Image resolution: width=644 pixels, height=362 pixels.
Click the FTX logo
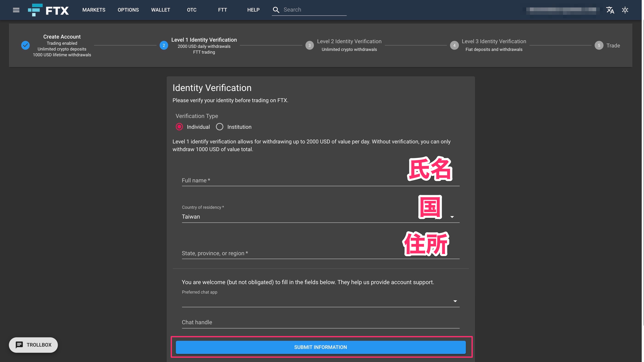point(48,10)
